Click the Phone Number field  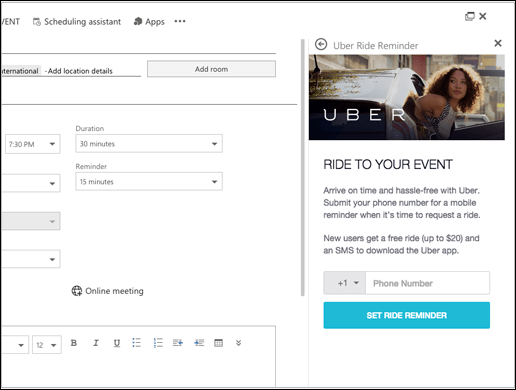(x=428, y=283)
